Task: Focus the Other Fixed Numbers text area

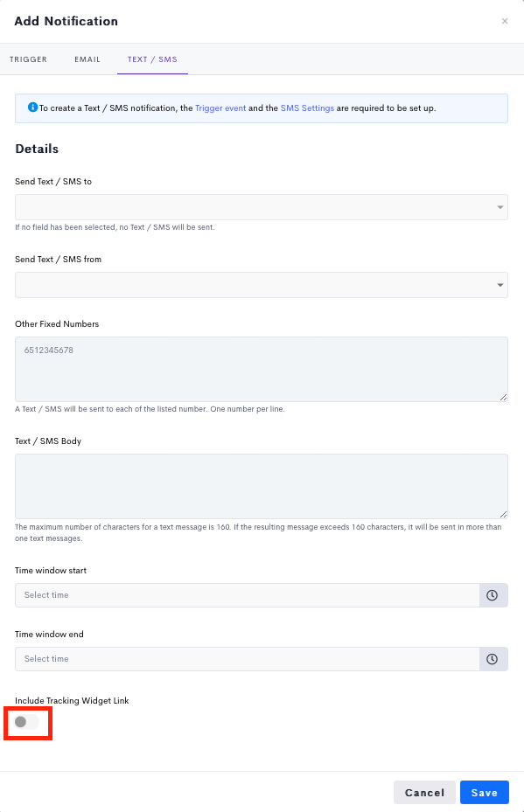Action: [x=262, y=369]
